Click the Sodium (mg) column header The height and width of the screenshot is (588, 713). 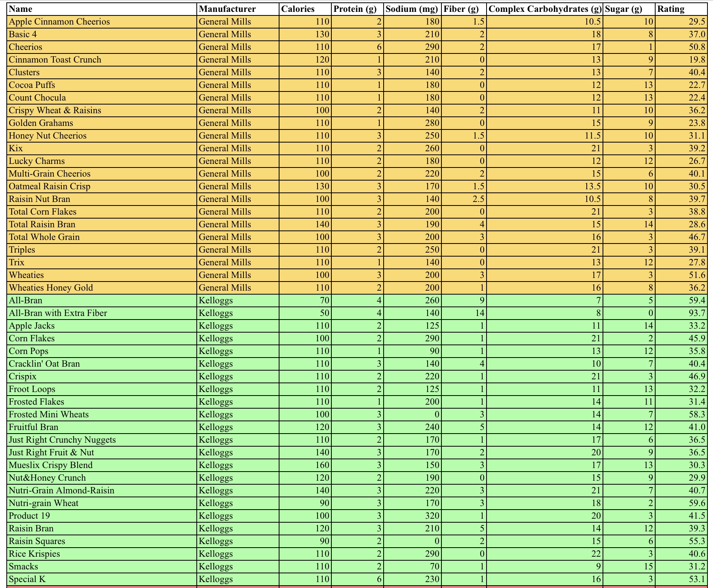click(x=413, y=9)
